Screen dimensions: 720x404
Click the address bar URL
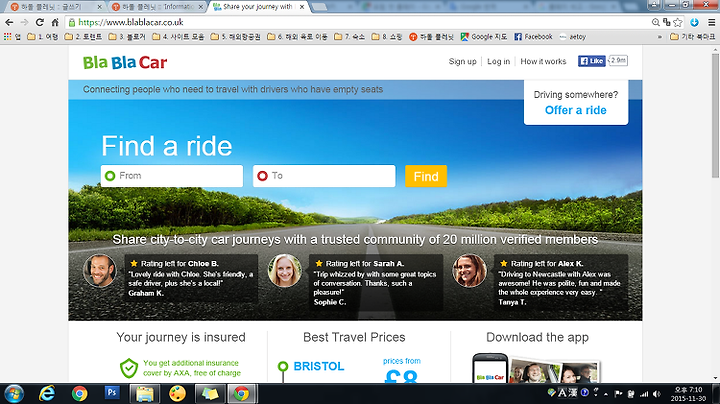pos(131,22)
